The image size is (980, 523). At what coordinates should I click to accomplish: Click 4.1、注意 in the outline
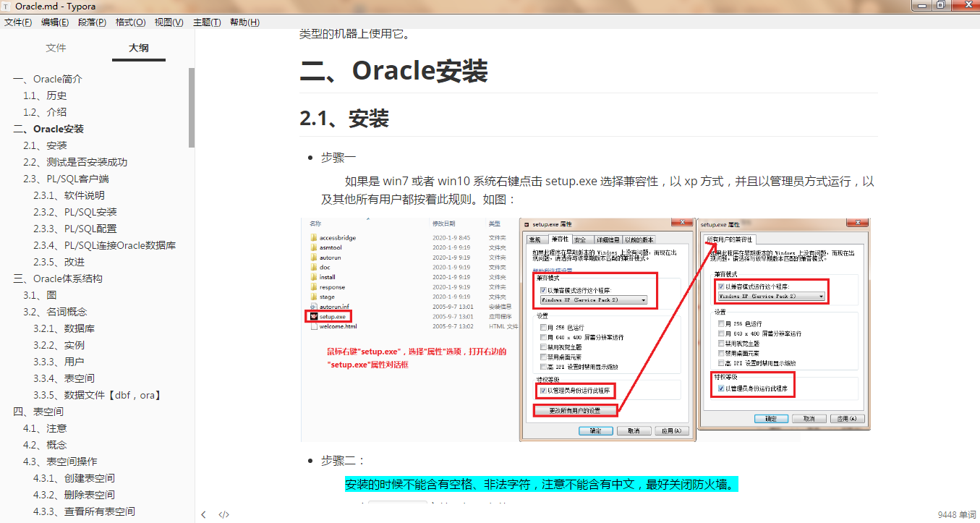(x=45, y=428)
